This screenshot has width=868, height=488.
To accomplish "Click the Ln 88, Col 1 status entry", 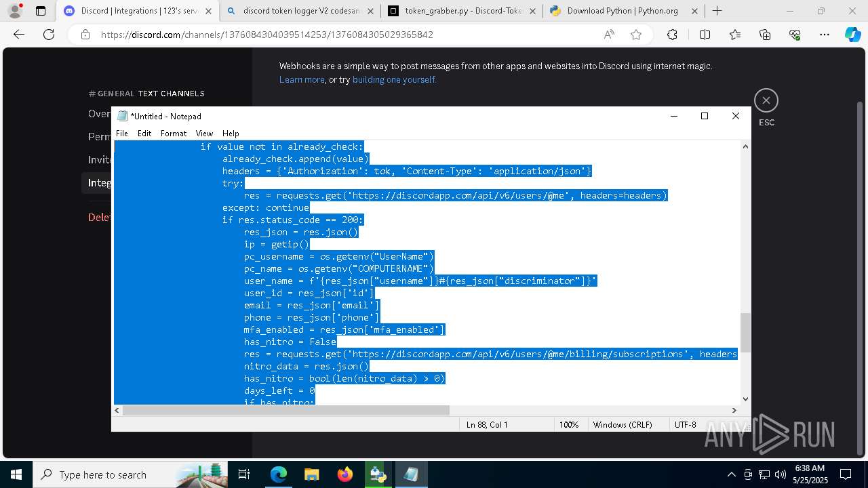I will (x=487, y=424).
